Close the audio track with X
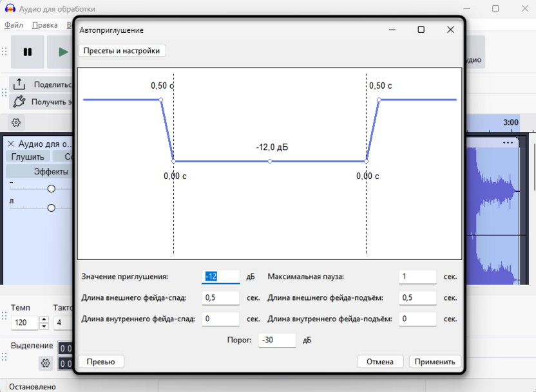This screenshot has width=536, height=392. (11, 144)
